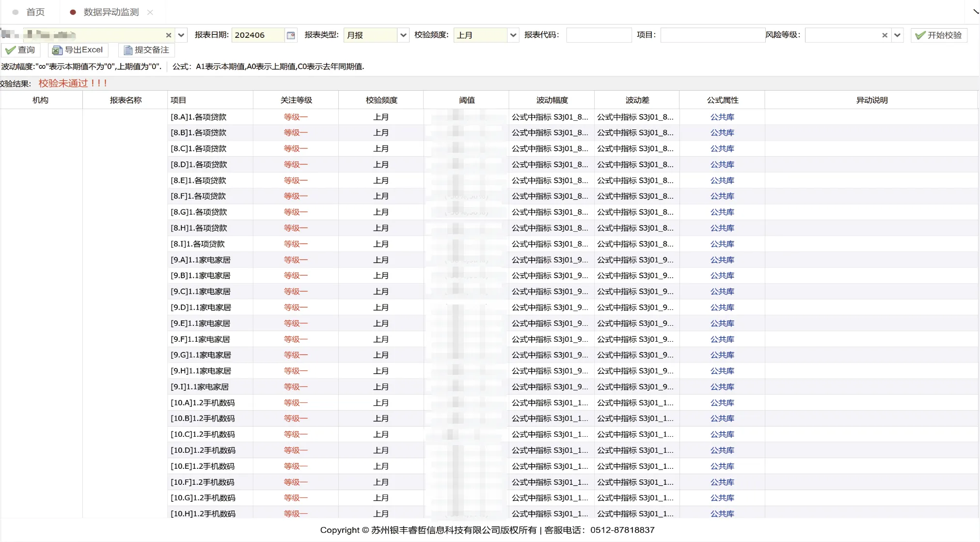The width and height of the screenshot is (980, 542).
Task: Export results with 导出Excel button
Action: [78, 50]
